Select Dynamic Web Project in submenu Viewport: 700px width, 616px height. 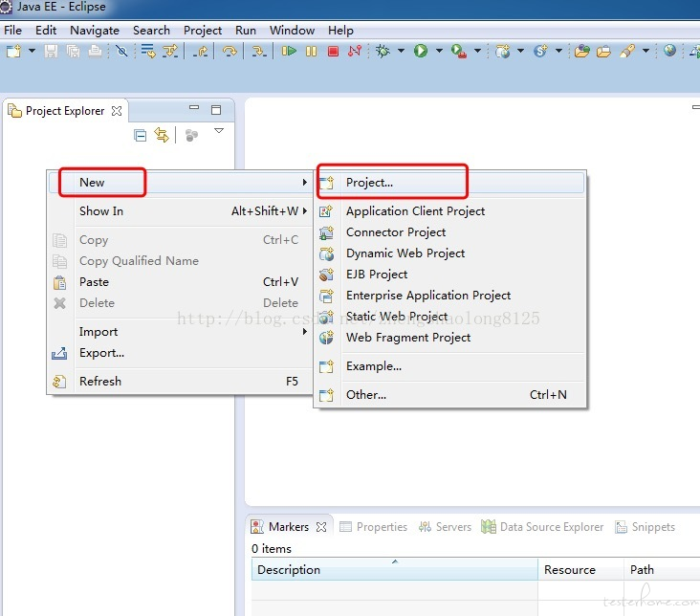(450, 253)
